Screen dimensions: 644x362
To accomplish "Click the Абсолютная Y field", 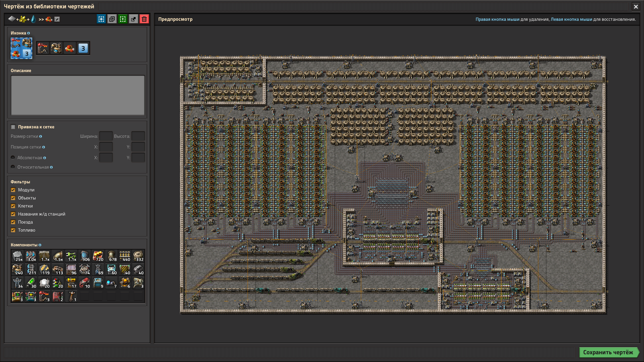I will click(138, 158).
